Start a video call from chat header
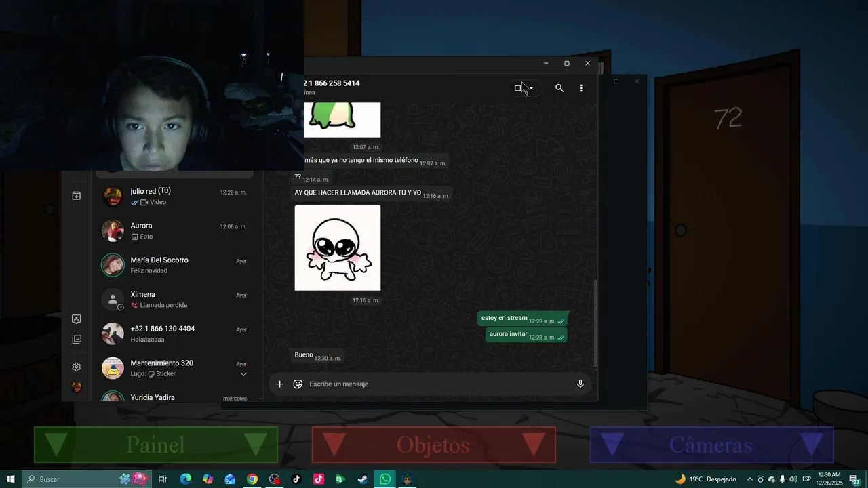Viewport: 868px width, 488px height. click(x=519, y=88)
